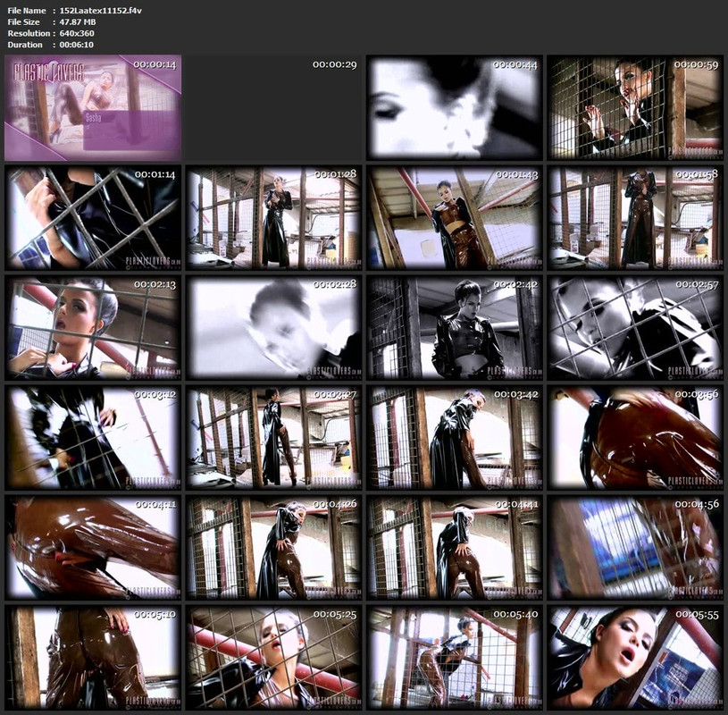This screenshot has width=728, height=715.
Task: Select the thumbnail at 00:00:59
Action: point(635,108)
